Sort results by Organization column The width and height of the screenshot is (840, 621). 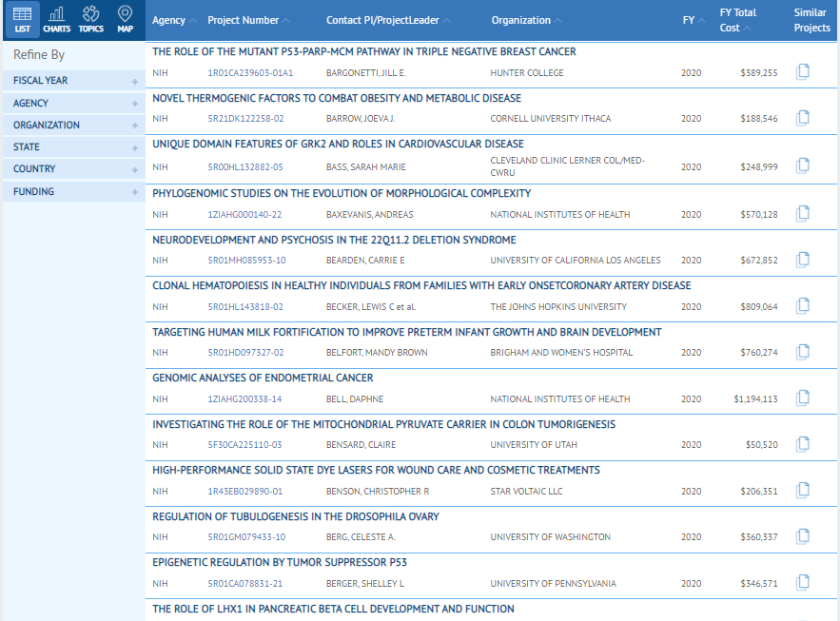pos(527,20)
